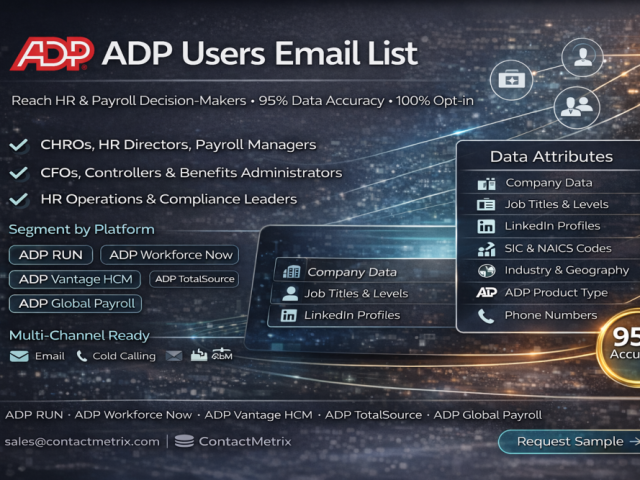Image resolution: width=640 pixels, height=480 pixels.
Task: Click the gold 95 accuracy badge
Action: point(619,347)
